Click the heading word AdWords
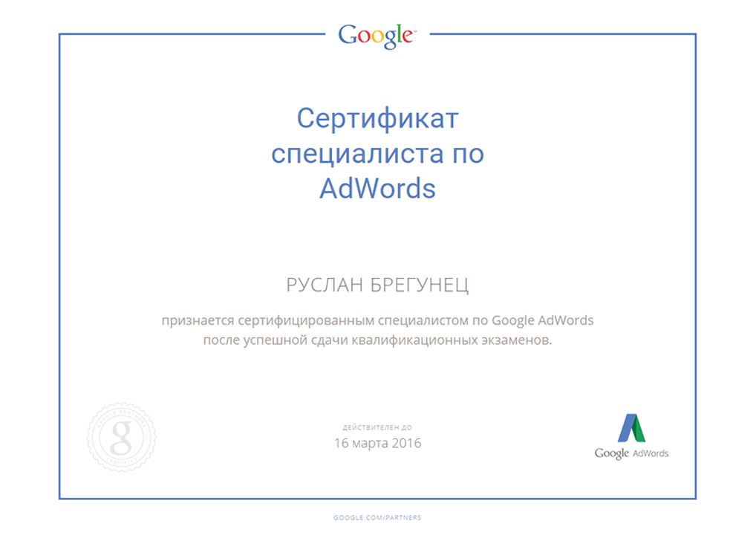 coord(377,188)
